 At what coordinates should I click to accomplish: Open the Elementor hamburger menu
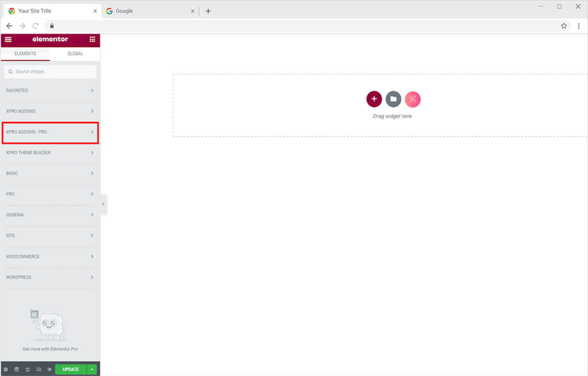8,40
